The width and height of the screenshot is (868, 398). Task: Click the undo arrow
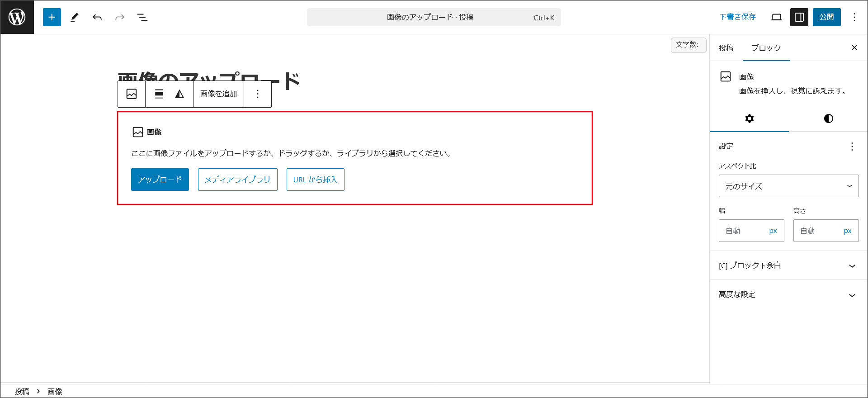coord(97,17)
